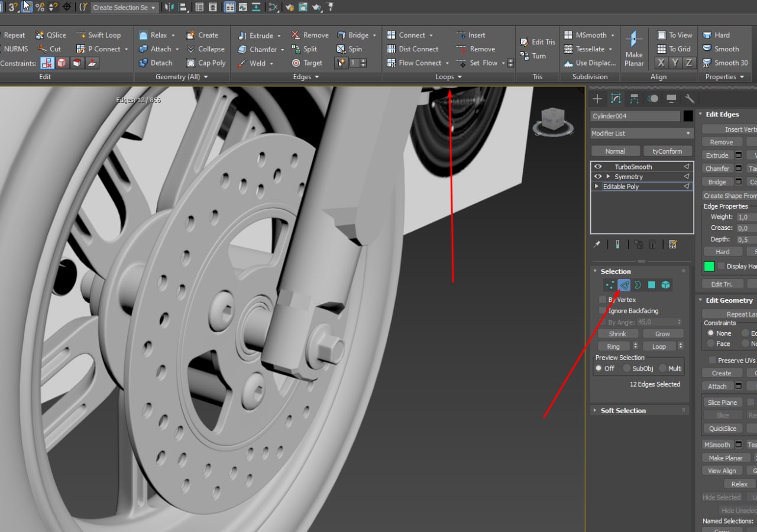
Task: Click the edge Weight value field
Action: (x=746, y=218)
